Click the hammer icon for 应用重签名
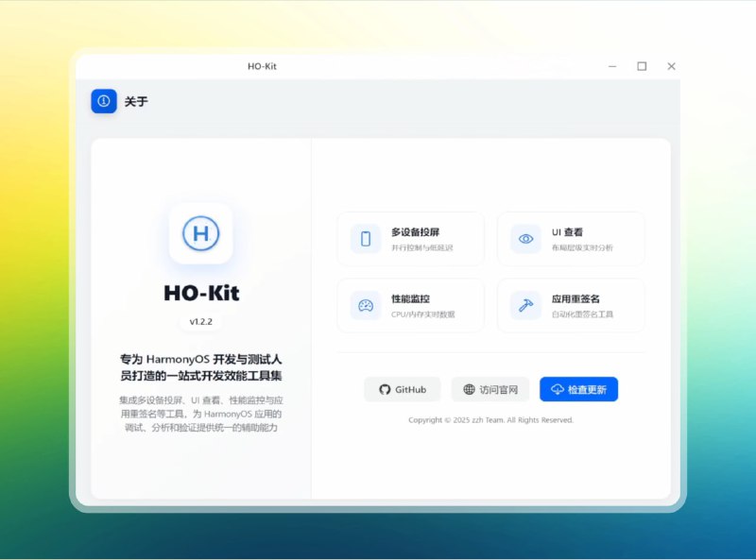The width and height of the screenshot is (756, 560). tap(526, 305)
